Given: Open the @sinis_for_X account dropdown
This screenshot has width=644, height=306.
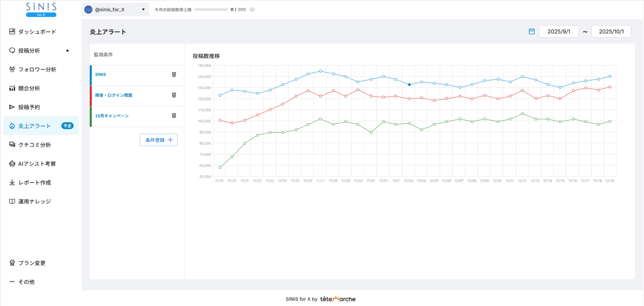Looking at the screenshot, I should (x=143, y=10).
